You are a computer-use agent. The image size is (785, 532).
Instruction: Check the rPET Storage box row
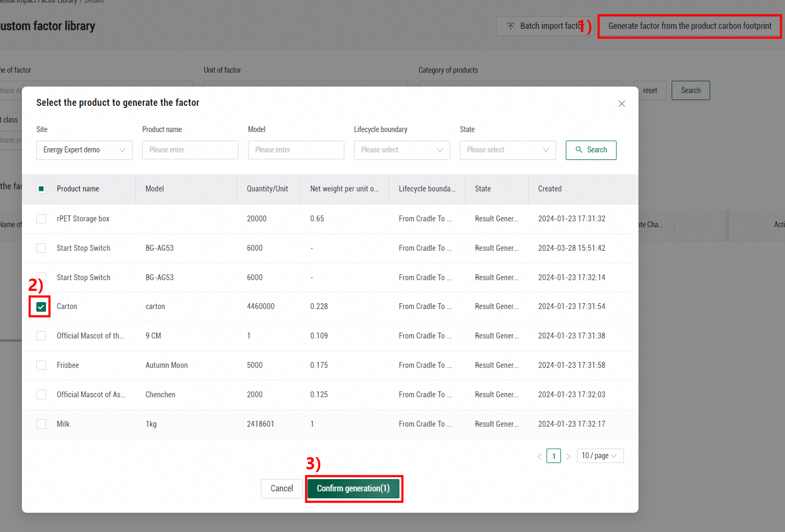tap(41, 219)
